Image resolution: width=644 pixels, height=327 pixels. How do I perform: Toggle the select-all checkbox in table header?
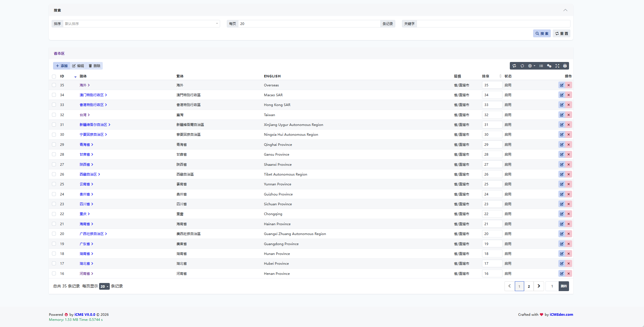(54, 77)
